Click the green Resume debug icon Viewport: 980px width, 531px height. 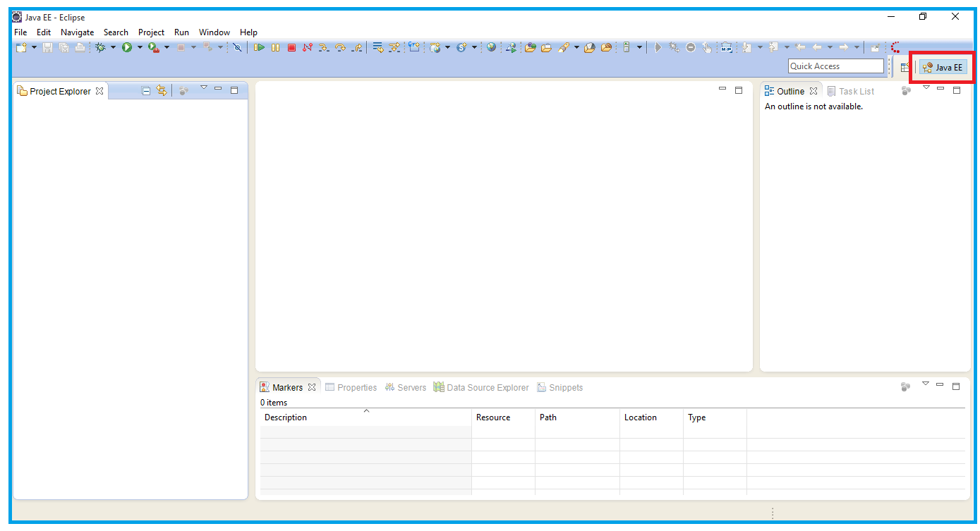(x=259, y=47)
